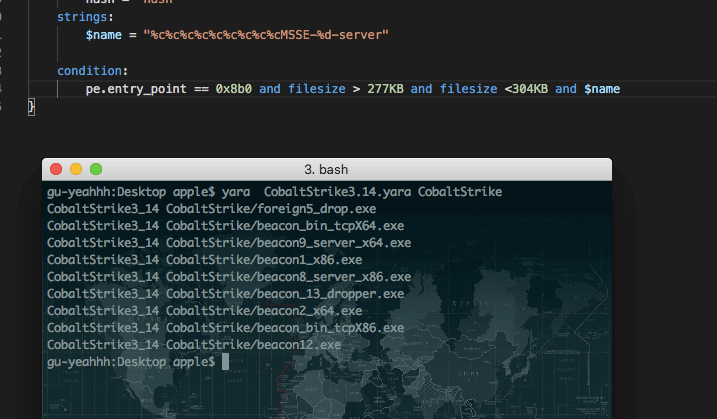Click the string "%c%c%c%c%c%c%c%c%cMSSE-%d-server"

266,35
